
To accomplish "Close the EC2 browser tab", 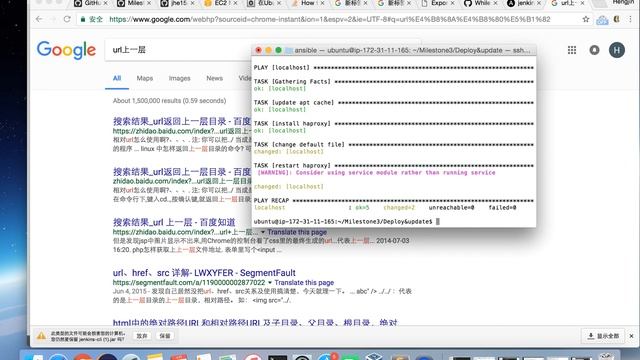I will (x=235, y=3).
